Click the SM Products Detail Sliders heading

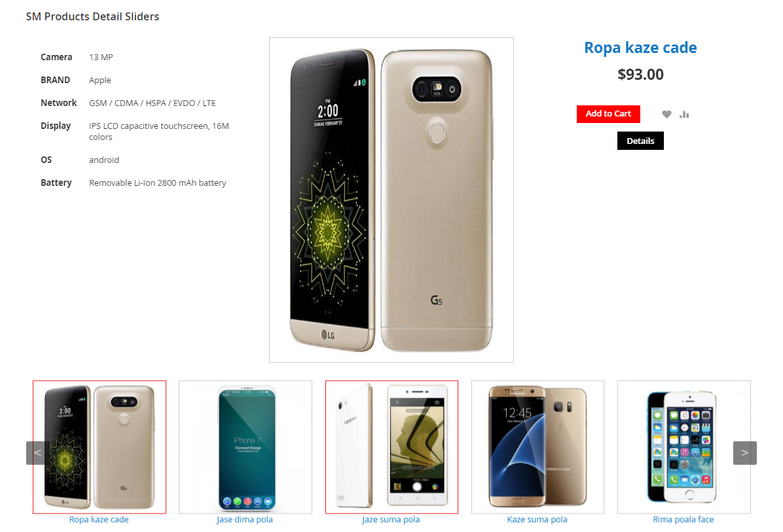(92, 16)
